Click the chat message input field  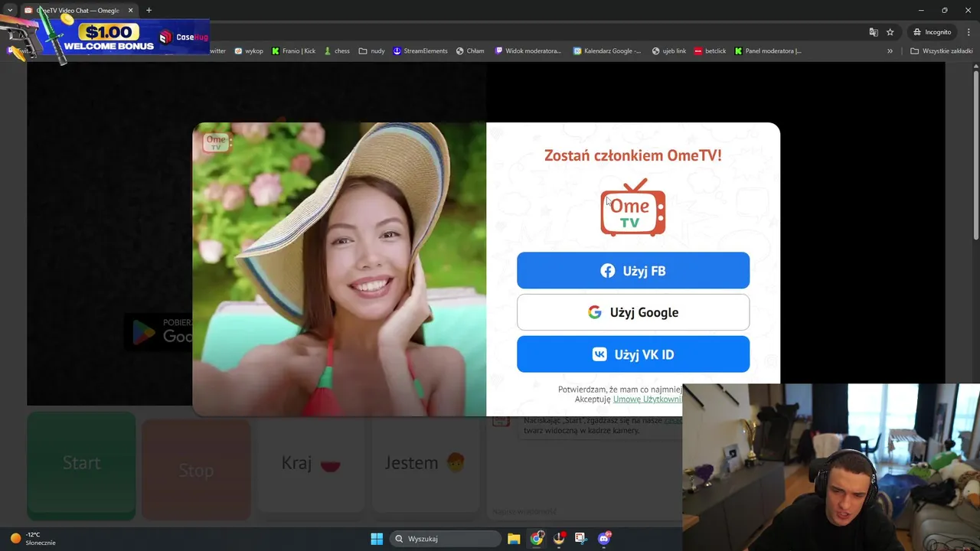583,510
